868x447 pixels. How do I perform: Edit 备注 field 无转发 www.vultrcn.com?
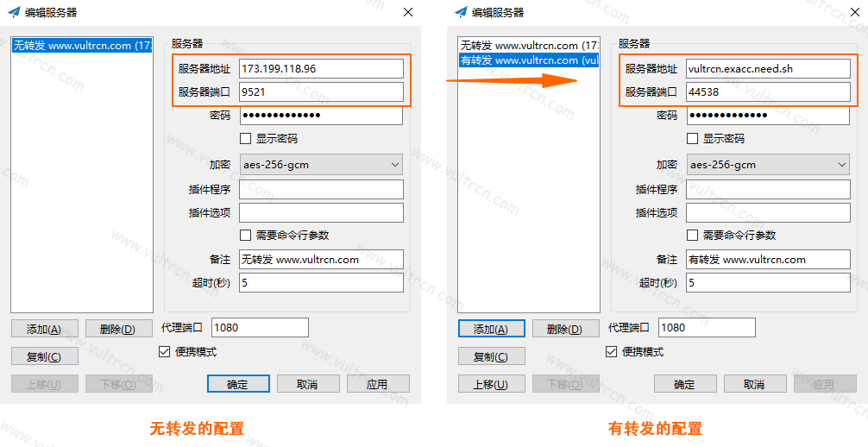click(321, 259)
